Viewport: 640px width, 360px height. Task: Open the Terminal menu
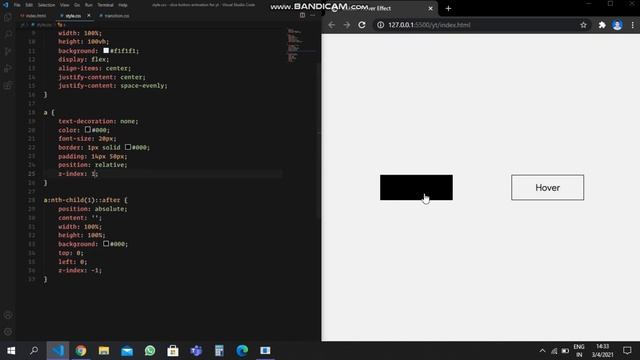click(105, 5)
